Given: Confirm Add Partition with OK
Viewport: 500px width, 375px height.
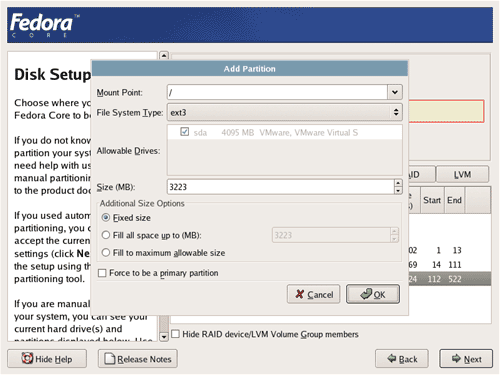Looking at the screenshot, I should click(373, 294).
